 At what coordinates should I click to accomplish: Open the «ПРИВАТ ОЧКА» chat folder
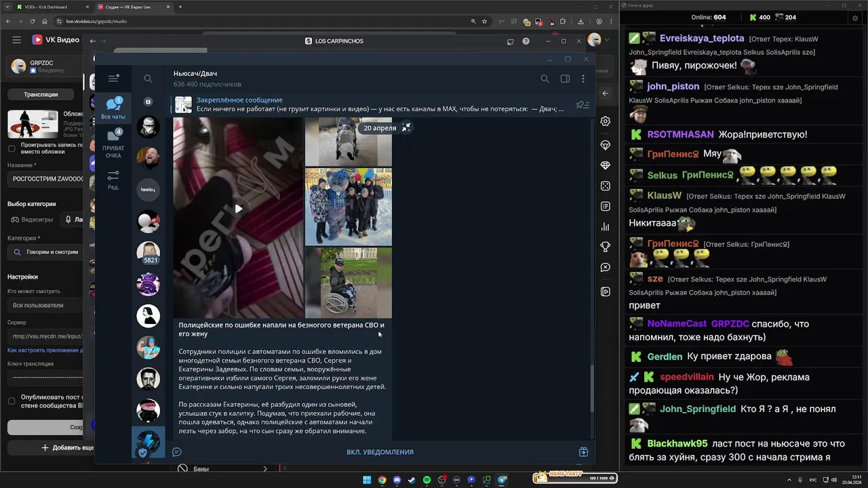(x=113, y=144)
